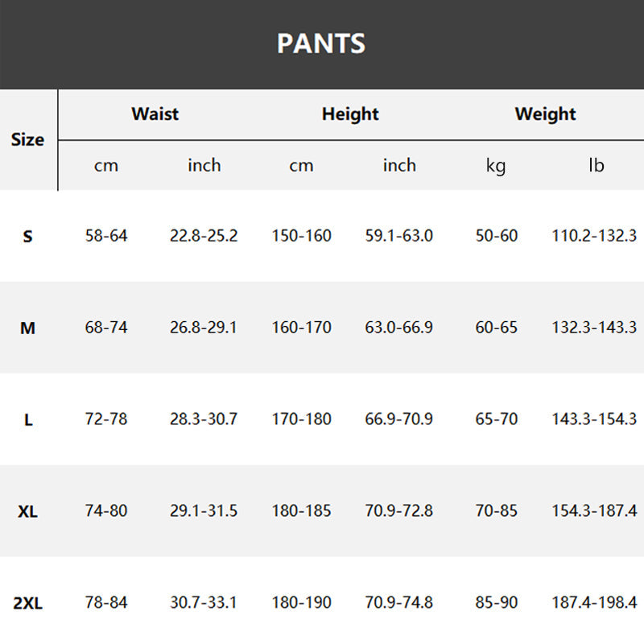Select the S size row label
This screenshot has height=644, width=644.
coord(28,237)
